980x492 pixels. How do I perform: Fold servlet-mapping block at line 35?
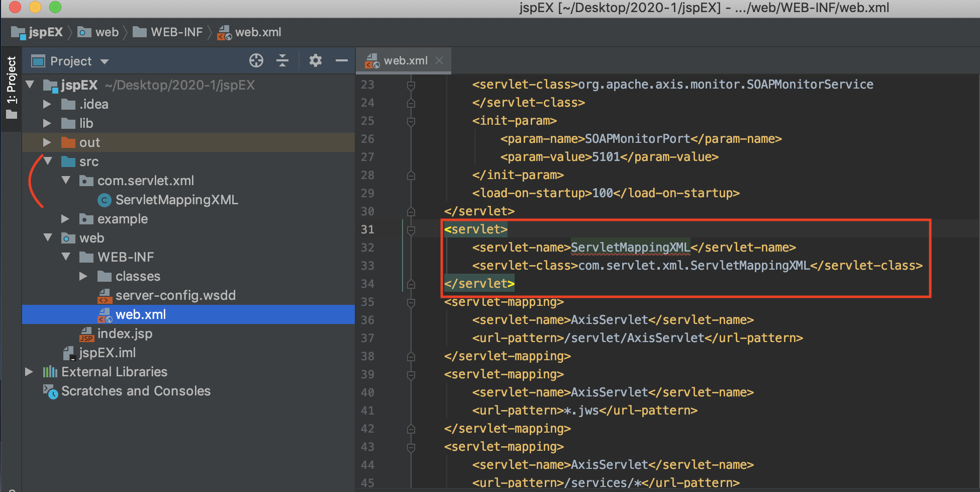click(411, 302)
